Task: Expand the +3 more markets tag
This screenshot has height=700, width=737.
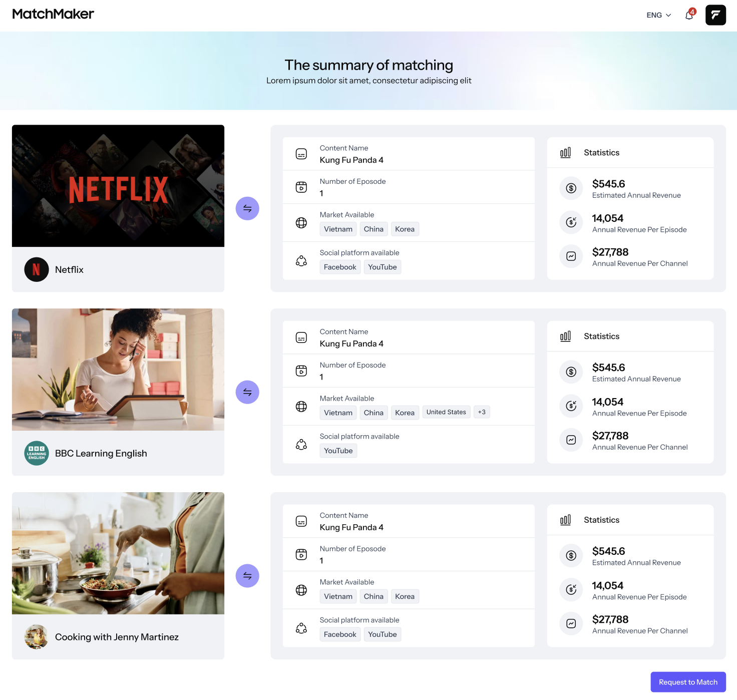Action: (482, 412)
